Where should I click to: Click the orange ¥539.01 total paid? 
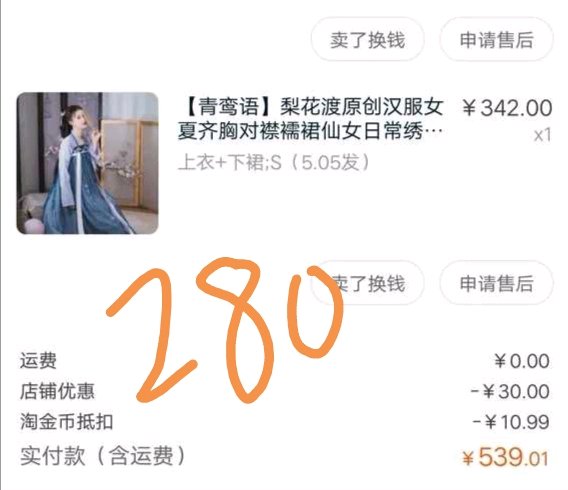(x=505, y=457)
